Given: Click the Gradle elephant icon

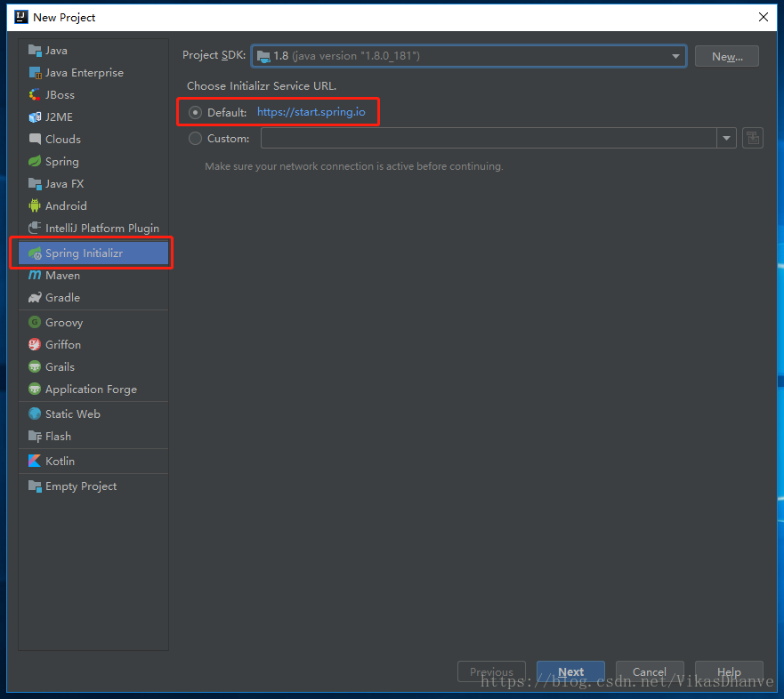Looking at the screenshot, I should click(x=35, y=298).
